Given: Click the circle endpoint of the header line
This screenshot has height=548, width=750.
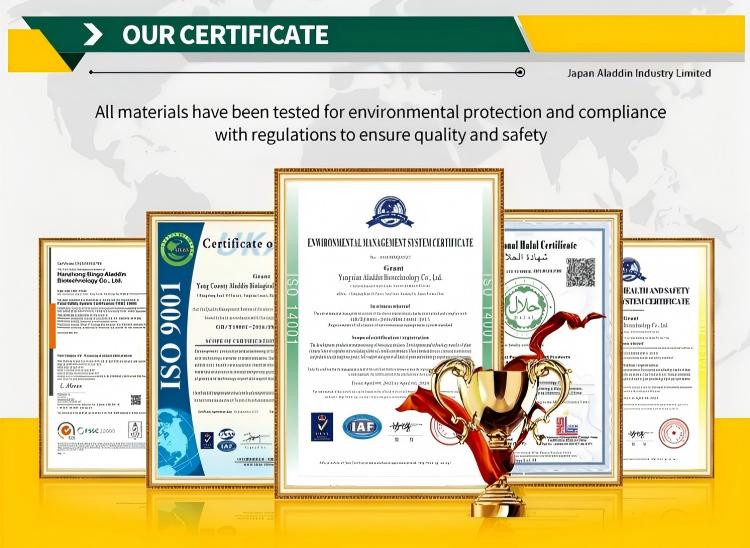Looking at the screenshot, I should (x=520, y=72).
